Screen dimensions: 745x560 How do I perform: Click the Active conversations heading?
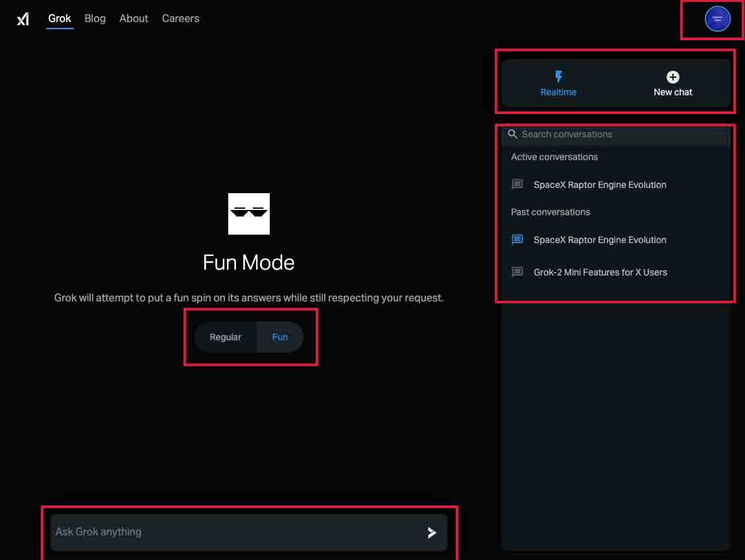coord(554,157)
